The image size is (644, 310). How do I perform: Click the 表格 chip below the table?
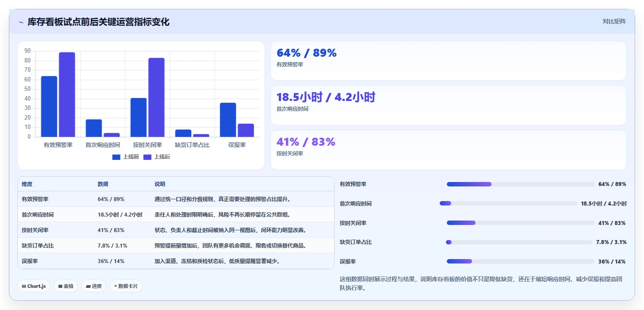[x=66, y=286]
